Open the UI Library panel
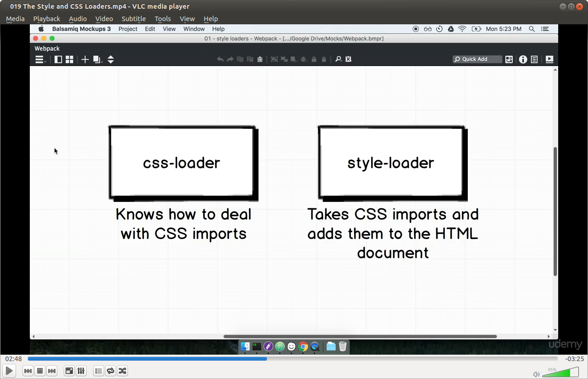The width and height of the screenshot is (588, 379). coord(509,59)
